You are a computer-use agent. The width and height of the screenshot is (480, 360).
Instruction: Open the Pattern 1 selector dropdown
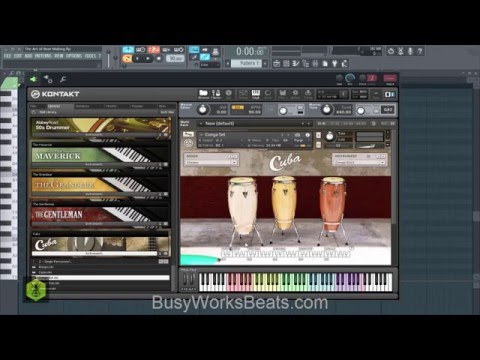[247, 63]
